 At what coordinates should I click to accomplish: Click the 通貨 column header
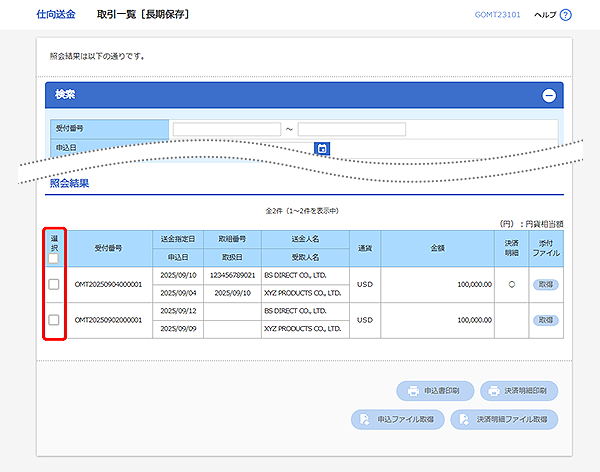[365, 248]
